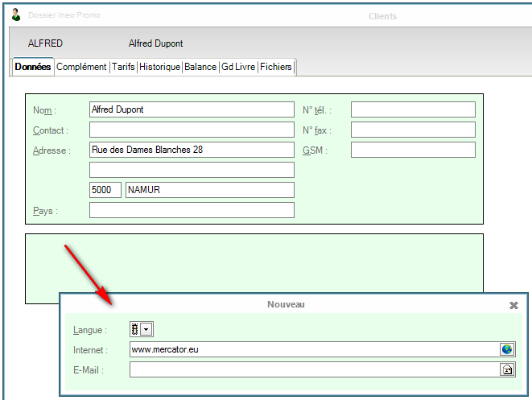The image size is (532, 400).
Task: Close the Nouveau panel
Action: (513, 306)
